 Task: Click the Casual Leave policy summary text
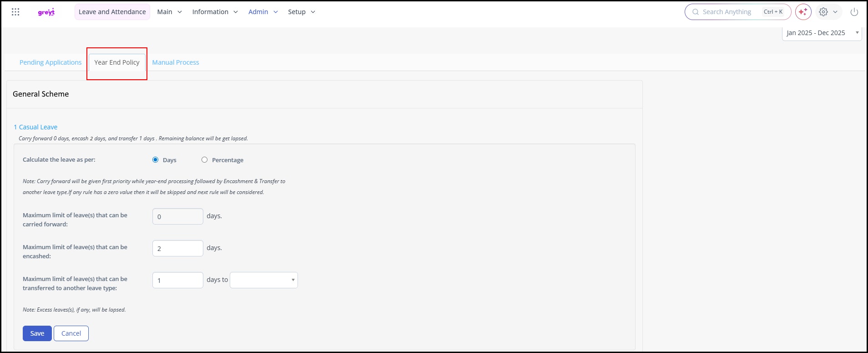point(133,138)
